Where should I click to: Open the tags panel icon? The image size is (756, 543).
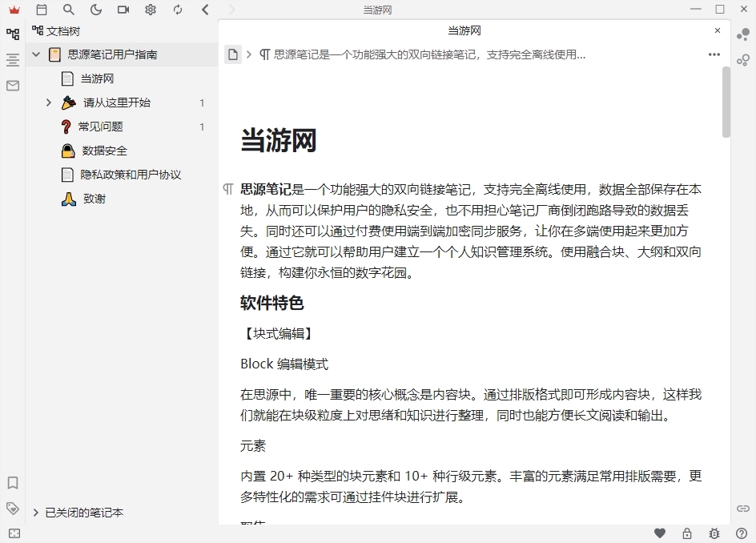pyautogui.click(x=13, y=508)
